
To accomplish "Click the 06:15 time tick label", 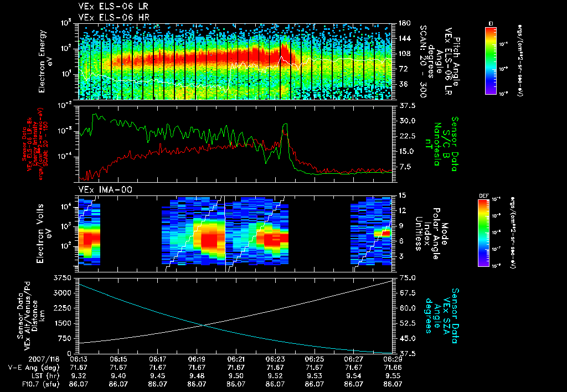I will click(118, 359).
